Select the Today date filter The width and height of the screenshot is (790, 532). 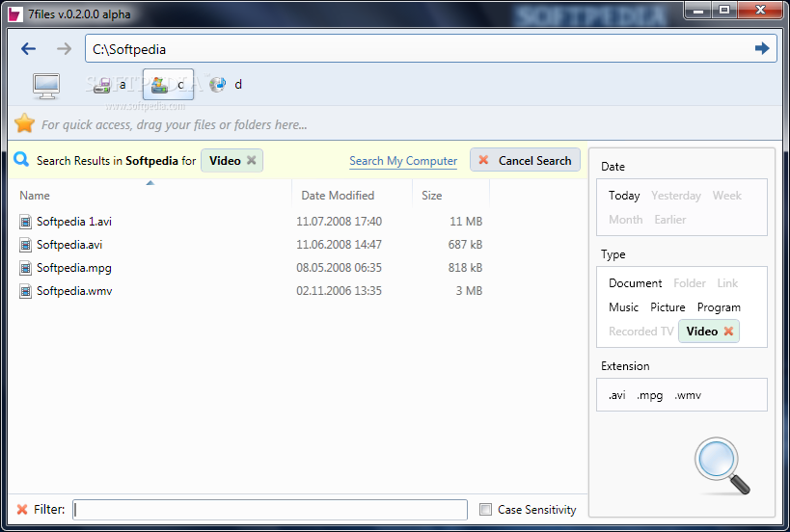(624, 196)
